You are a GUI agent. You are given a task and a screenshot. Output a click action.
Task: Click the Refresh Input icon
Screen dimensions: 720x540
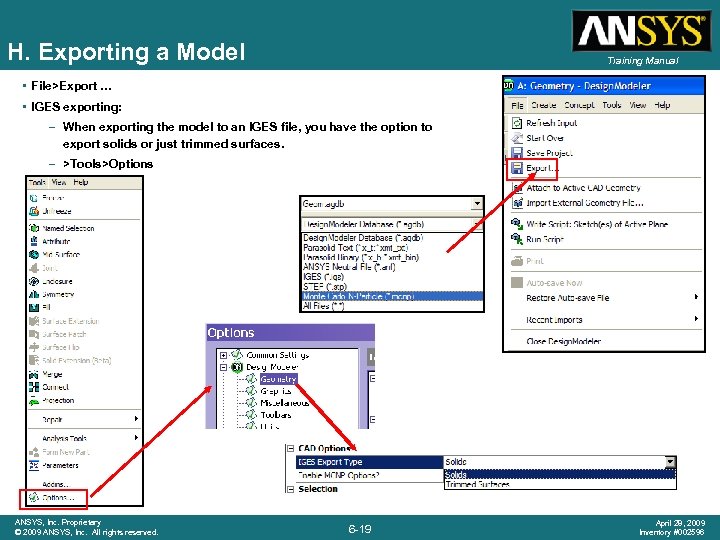(517, 123)
